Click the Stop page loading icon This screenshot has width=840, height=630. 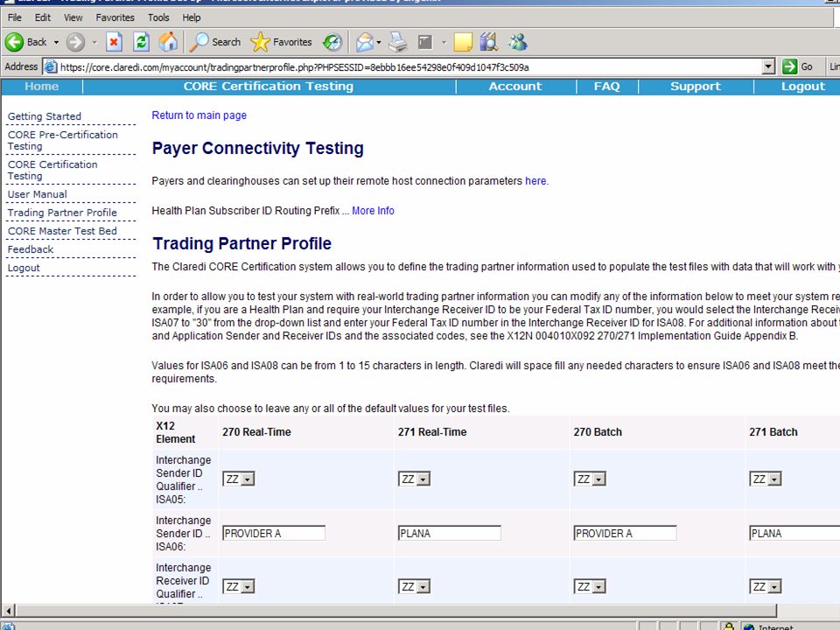click(114, 42)
